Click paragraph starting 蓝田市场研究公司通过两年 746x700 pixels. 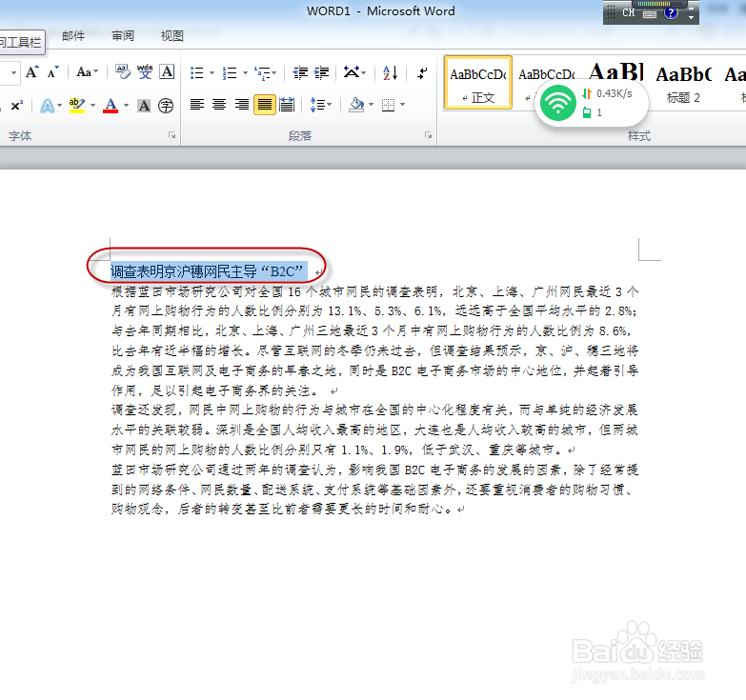click(374, 490)
